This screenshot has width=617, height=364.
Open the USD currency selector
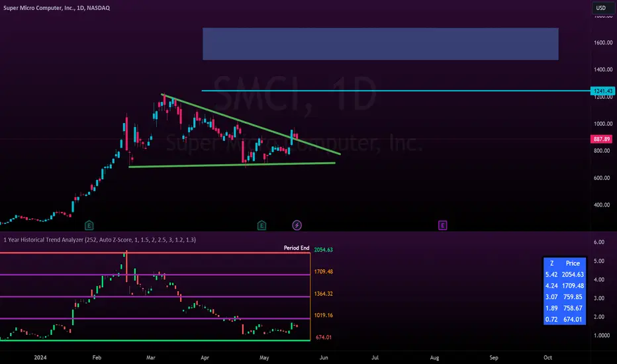(603, 8)
